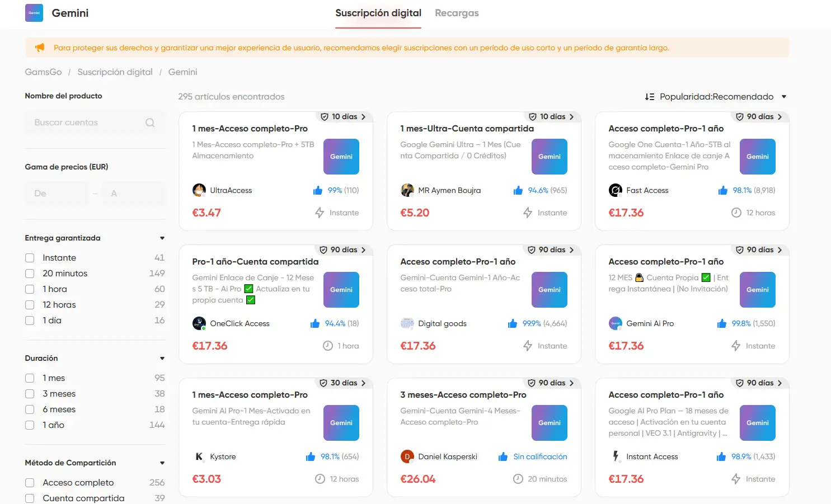Open the Popularidad:Recomendado sort dropdown
The image size is (831, 504).
(716, 97)
